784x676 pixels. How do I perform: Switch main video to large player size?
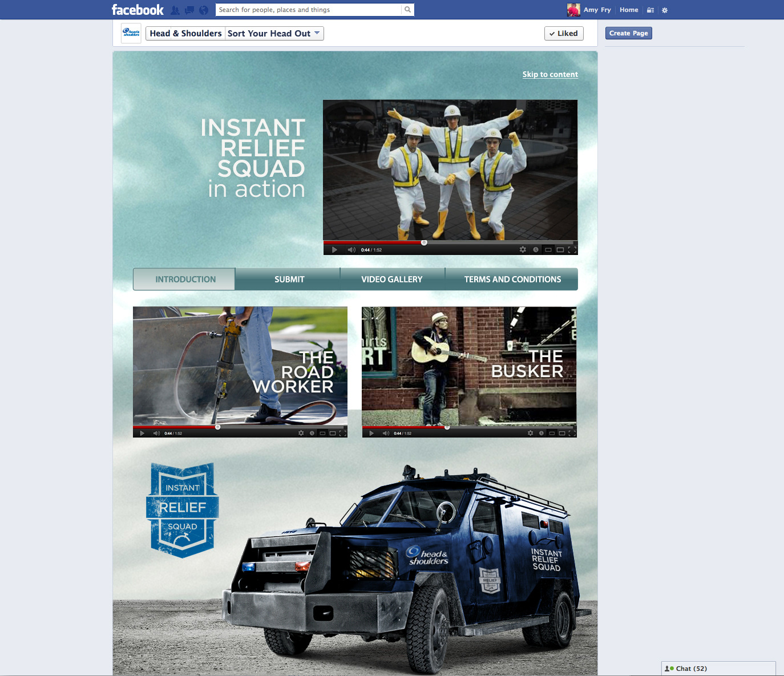tap(560, 250)
